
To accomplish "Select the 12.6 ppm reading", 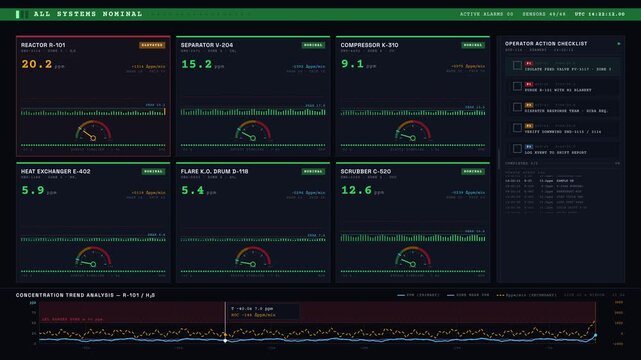I will 362,190.
